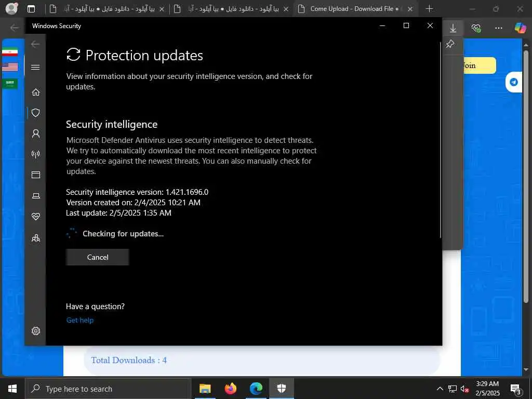Open Edge tab actions menu icon
Image resolution: width=532 pixels, height=399 pixels.
click(31, 9)
